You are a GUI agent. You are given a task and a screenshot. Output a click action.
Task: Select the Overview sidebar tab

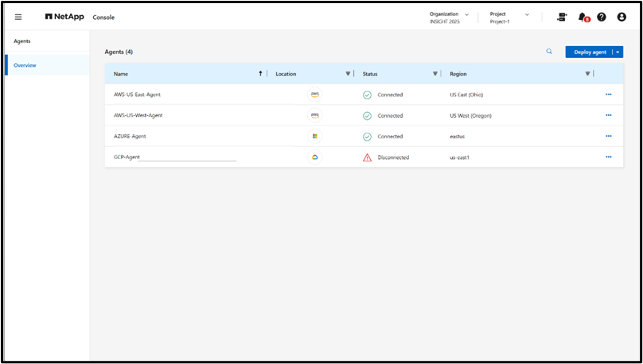point(25,65)
